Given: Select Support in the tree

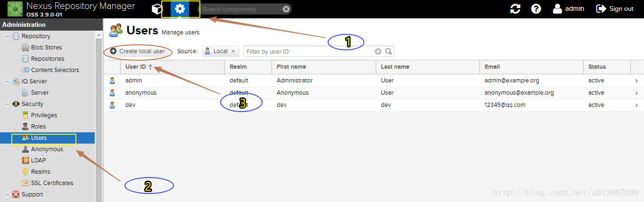Looking at the screenshot, I should 32,194.
